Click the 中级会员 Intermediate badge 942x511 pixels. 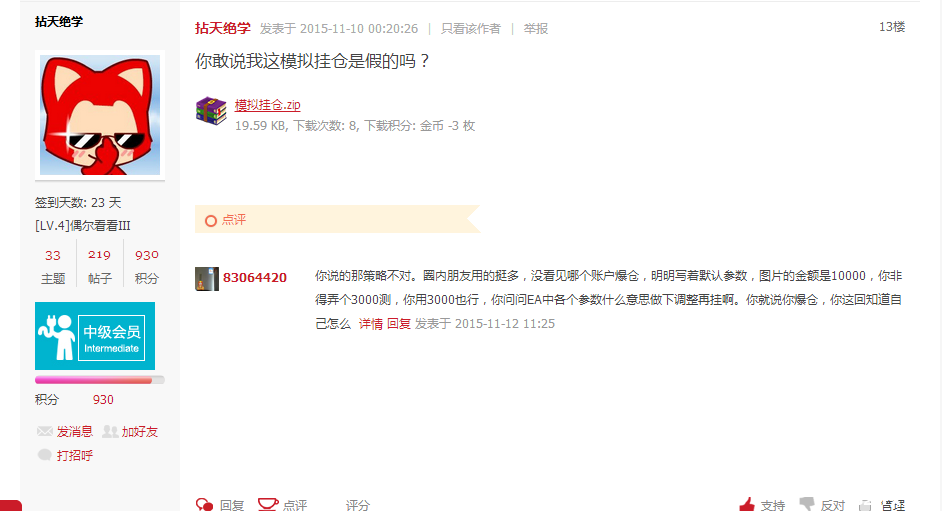coord(95,336)
